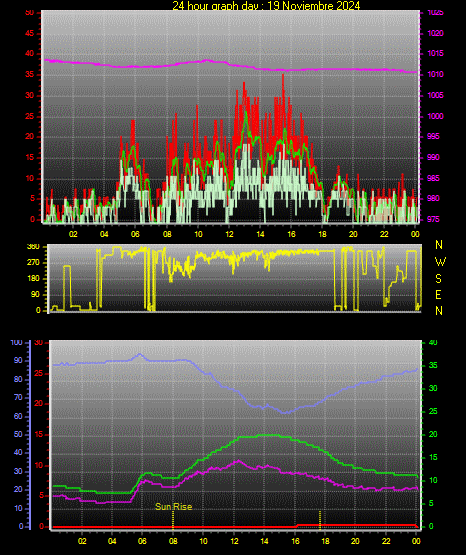Click the S compass direction label
Viewport: 466px width, 555px height.
click(x=438, y=279)
